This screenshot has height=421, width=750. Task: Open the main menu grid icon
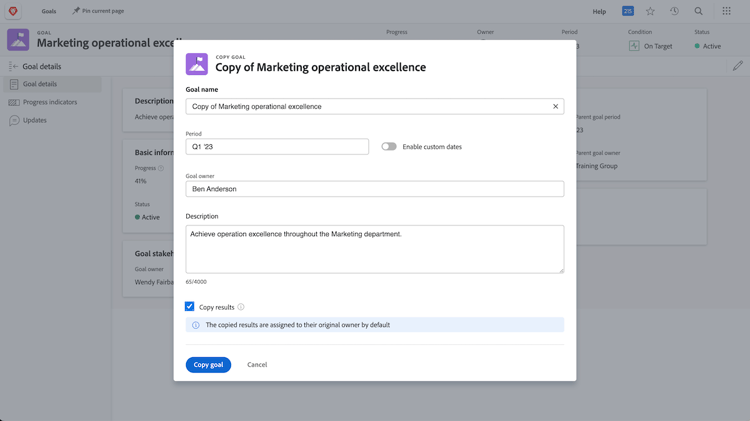click(727, 11)
